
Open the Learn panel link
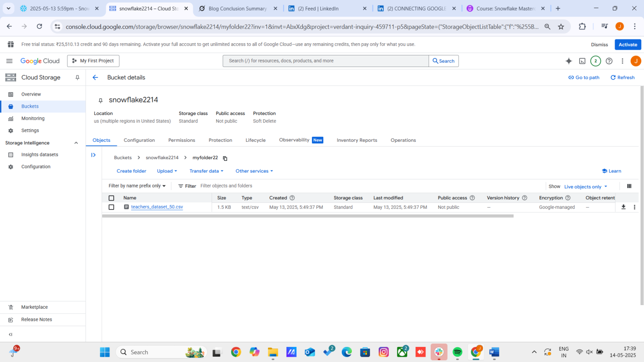click(x=612, y=171)
